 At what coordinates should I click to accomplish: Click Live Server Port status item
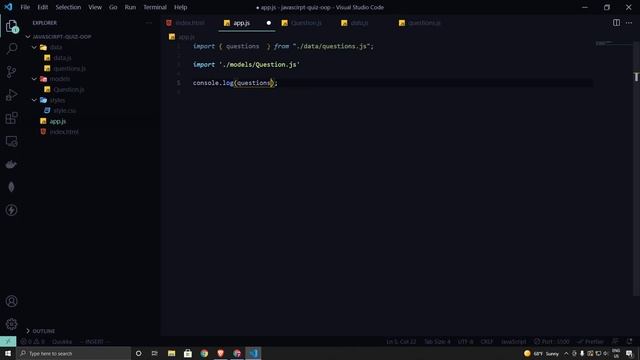click(551, 342)
